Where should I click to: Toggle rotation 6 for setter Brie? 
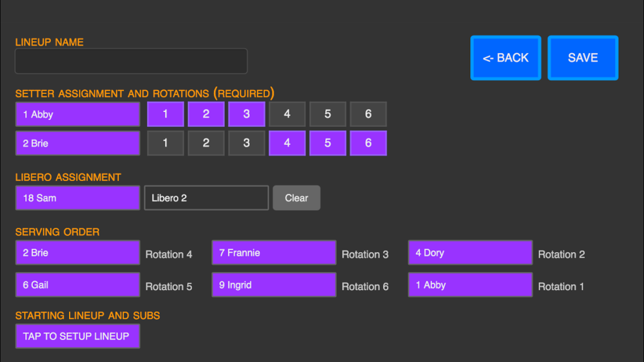[368, 143]
